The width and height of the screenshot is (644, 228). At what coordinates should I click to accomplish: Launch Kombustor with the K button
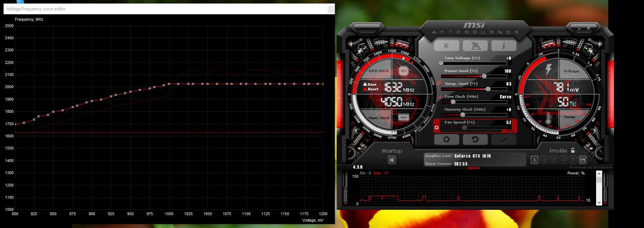click(446, 46)
